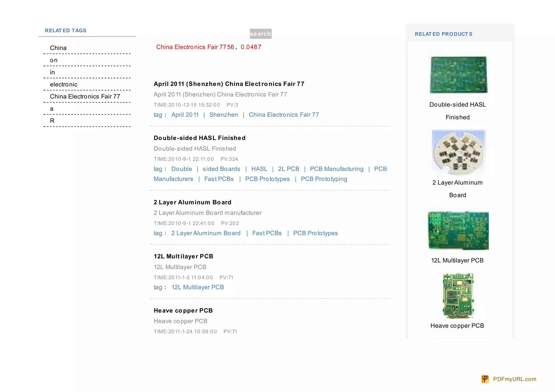This screenshot has width=555, height=392.
Task: Click the PDFmyURL logo icon
Action: [485, 379]
